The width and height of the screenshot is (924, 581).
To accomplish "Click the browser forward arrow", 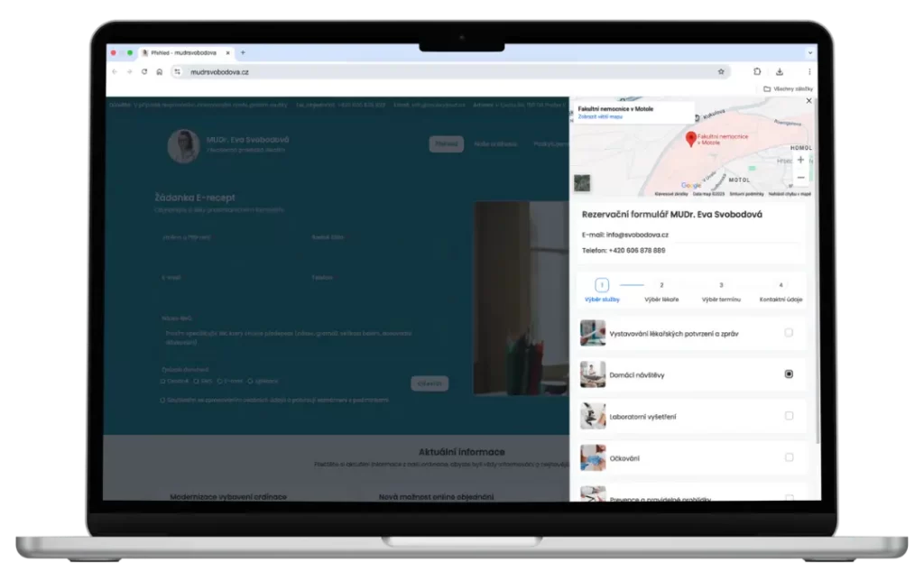I will tap(129, 72).
